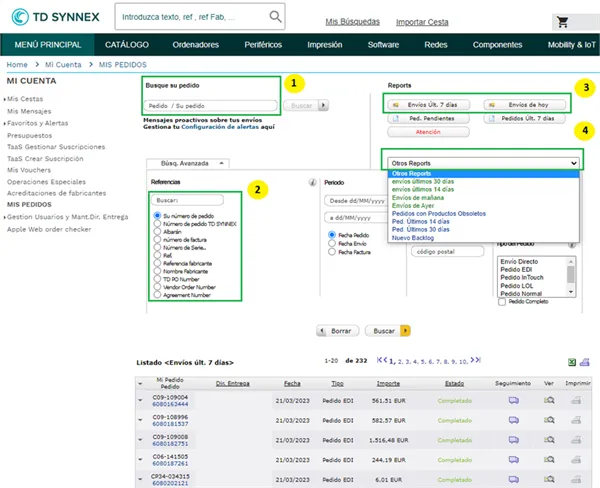Tick the 'Pedido Completo' checkbox
The image size is (600, 488).
pyautogui.click(x=503, y=303)
